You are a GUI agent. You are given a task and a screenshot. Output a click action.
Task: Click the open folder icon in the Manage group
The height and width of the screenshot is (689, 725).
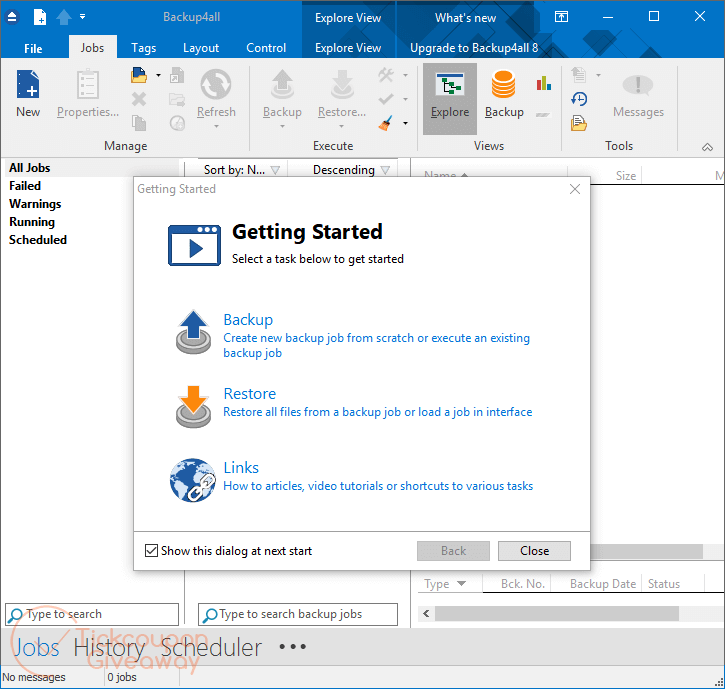click(139, 75)
